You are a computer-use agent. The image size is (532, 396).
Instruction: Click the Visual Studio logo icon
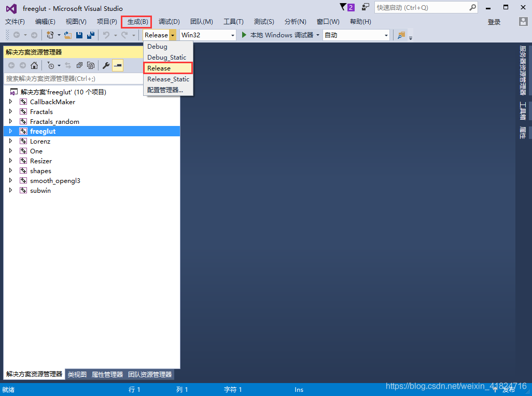(x=11, y=8)
